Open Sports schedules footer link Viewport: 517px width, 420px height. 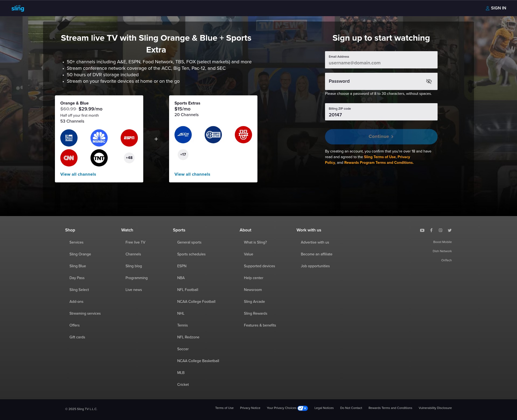coord(191,254)
